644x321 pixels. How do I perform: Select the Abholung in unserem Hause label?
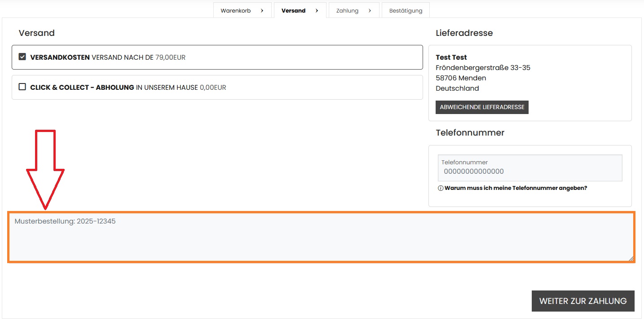point(167,88)
